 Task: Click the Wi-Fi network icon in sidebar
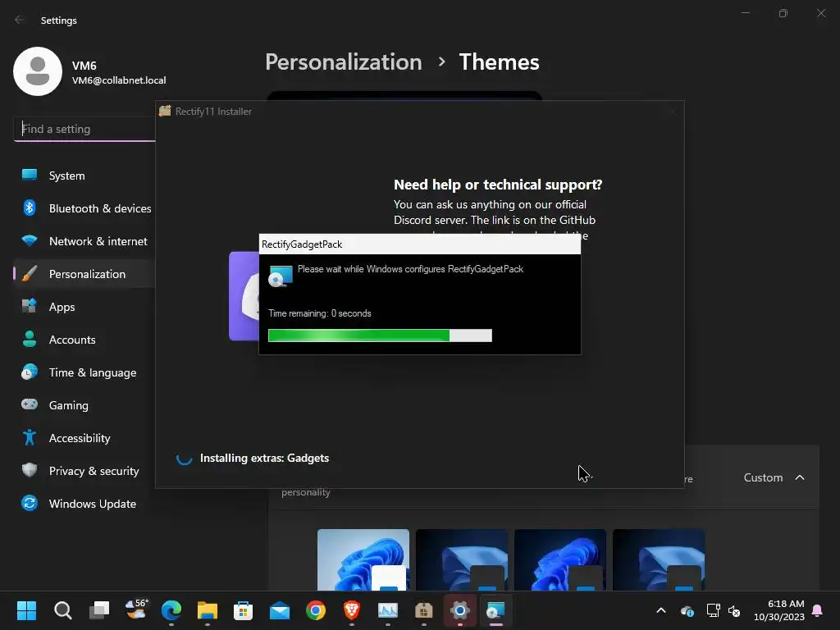30,240
